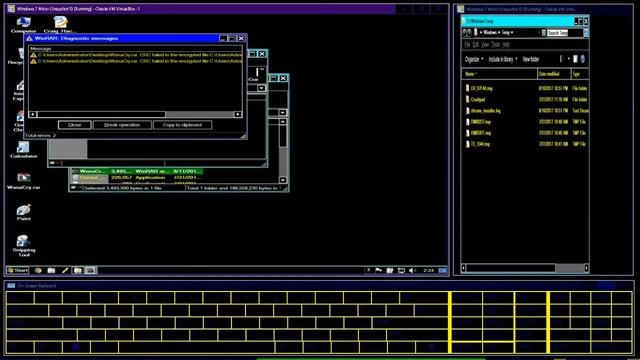The width and height of the screenshot is (640, 360).
Task: Select the document icon next to Computer
Action: (x=60, y=24)
